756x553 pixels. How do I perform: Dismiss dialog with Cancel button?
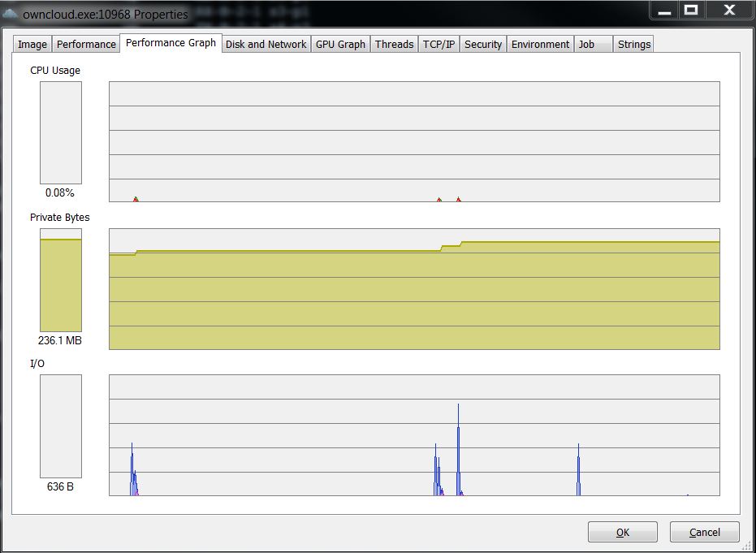704,532
